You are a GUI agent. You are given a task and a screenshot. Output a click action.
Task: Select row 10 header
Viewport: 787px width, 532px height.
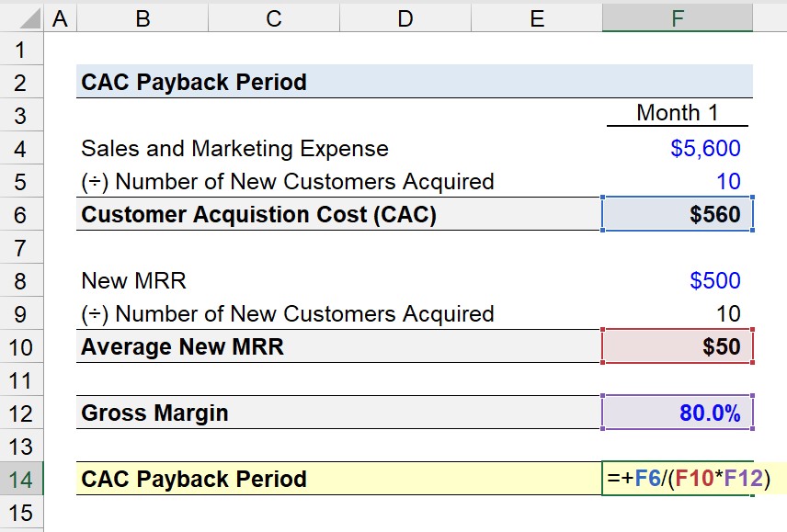click(x=21, y=347)
